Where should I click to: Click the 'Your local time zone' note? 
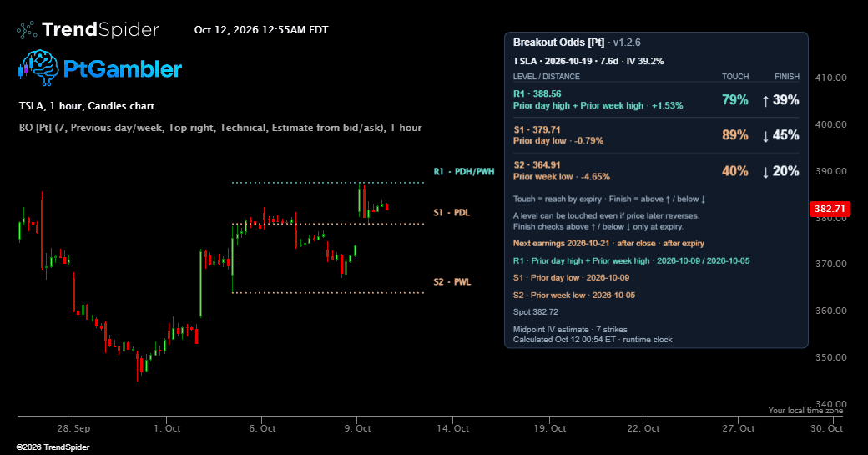click(x=805, y=411)
